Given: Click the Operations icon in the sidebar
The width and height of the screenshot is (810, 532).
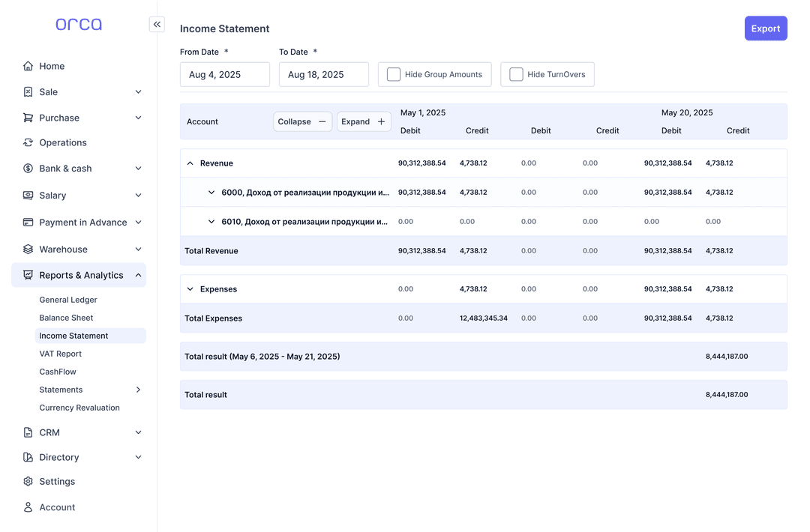Looking at the screenshot, I should 27,142.
